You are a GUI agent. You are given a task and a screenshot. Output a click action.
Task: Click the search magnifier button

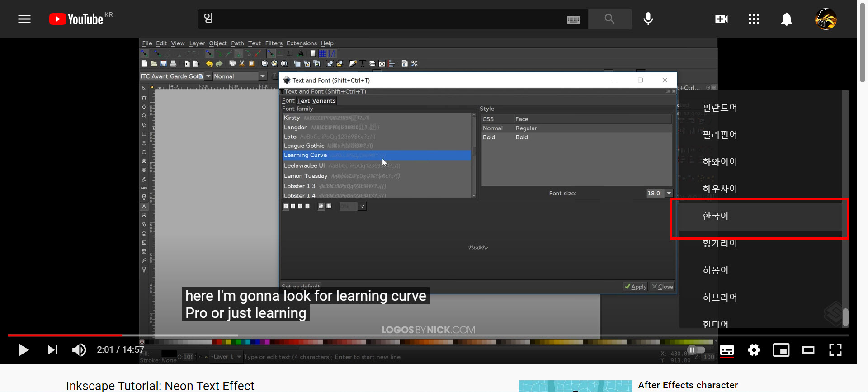point(609,19)
